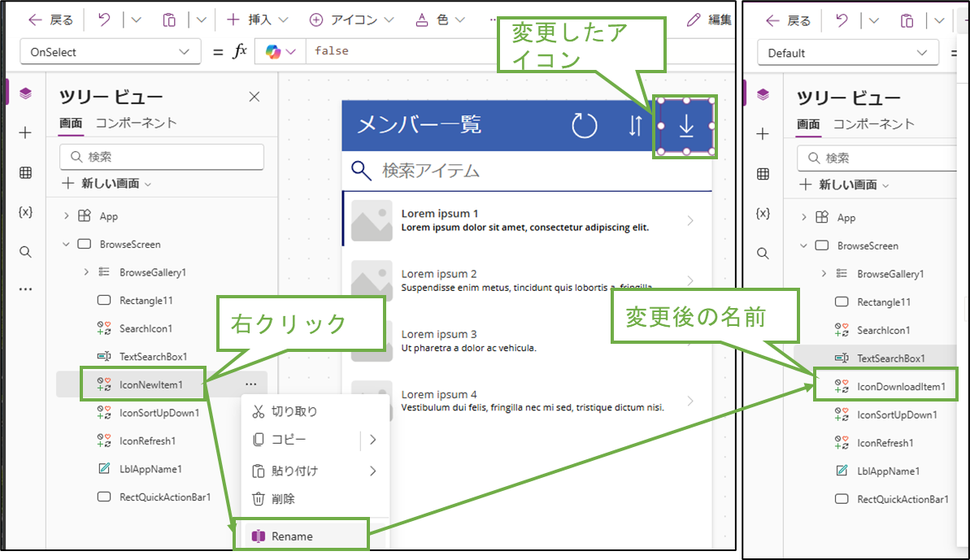The image size is (970, 560).
Task: Close the ツリー ビュー panel
Action: (x=254, y=97)
